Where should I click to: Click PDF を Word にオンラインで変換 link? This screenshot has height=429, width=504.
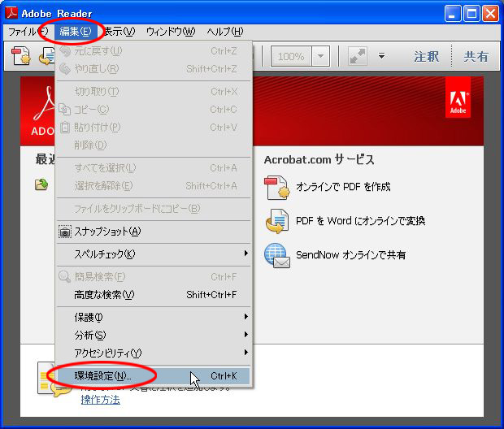[x=360, y=221]
